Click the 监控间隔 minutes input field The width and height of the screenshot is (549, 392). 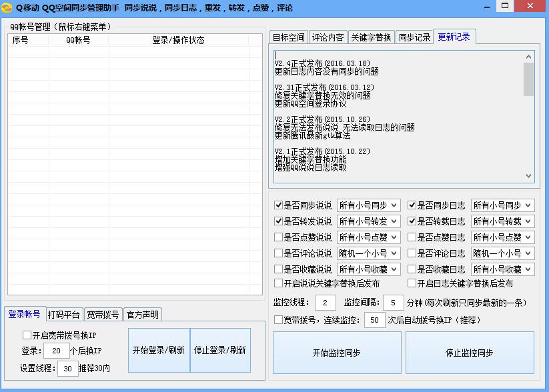tap(394, 303)
